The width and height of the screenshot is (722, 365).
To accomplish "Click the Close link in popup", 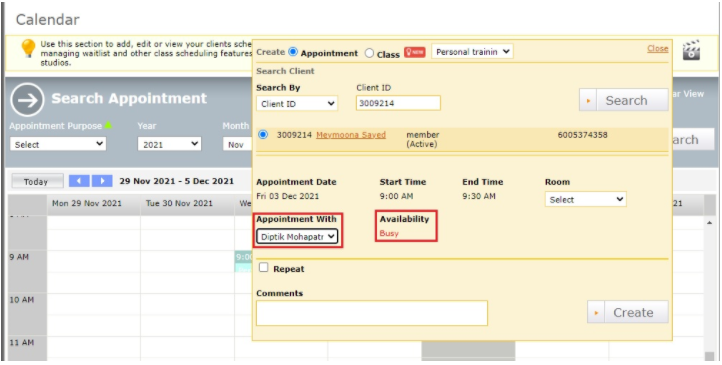I will point(658,48).
